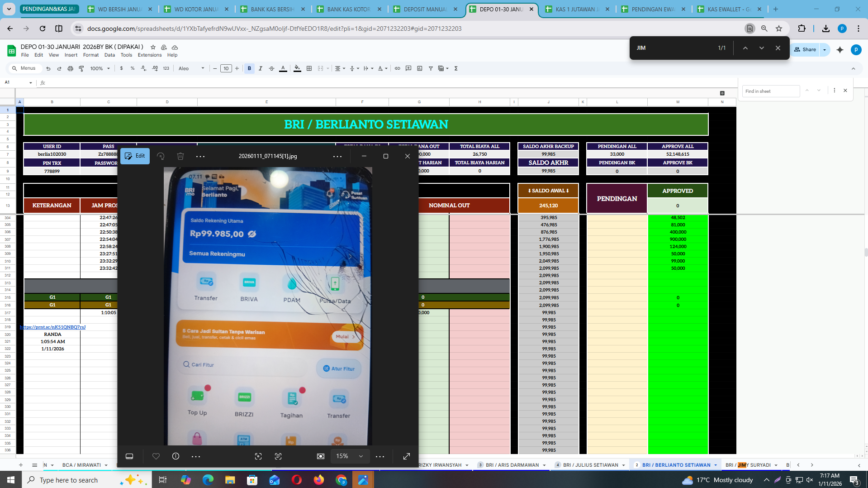
Task: Toggle bold formatting in Sheets
Action: (249, 68)
